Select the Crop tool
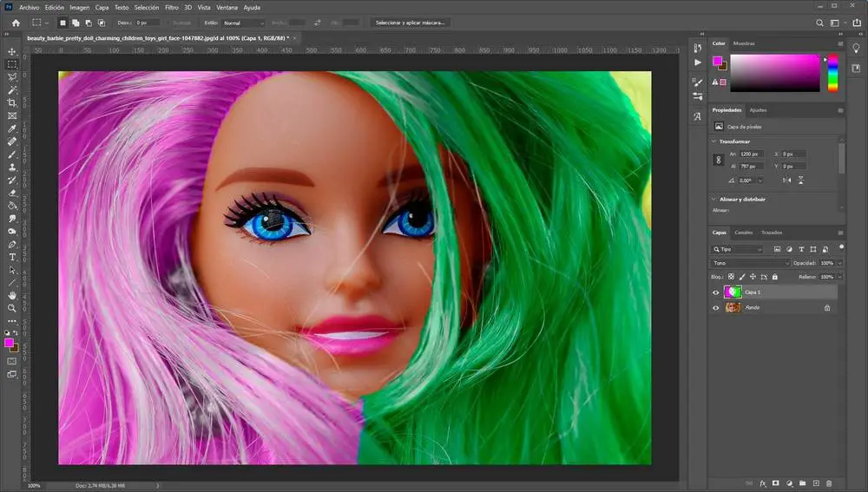Viewport: 868px width, 492px height. [x=12, y=102]
